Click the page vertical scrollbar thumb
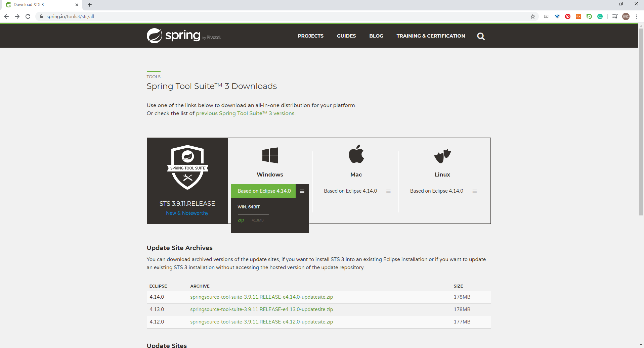This screenshot has width=644, height=348. (x=641, y=122)
